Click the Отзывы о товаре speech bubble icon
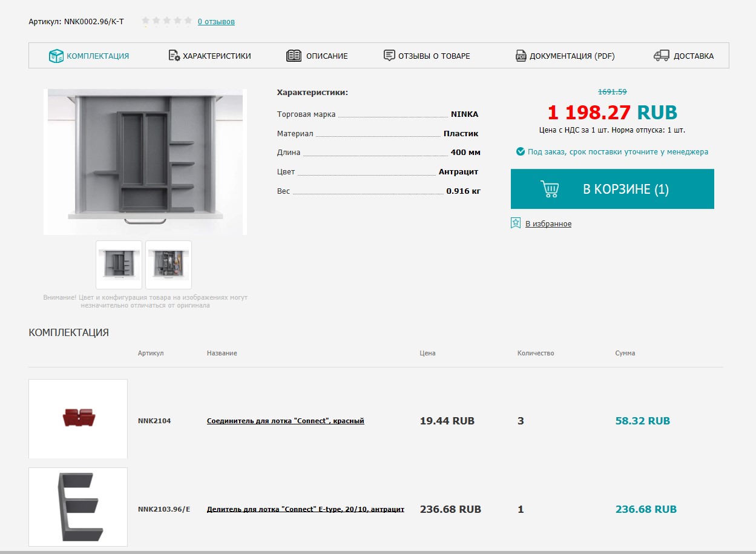The width and height of the screenshot is (756, 554). [389, 56]
